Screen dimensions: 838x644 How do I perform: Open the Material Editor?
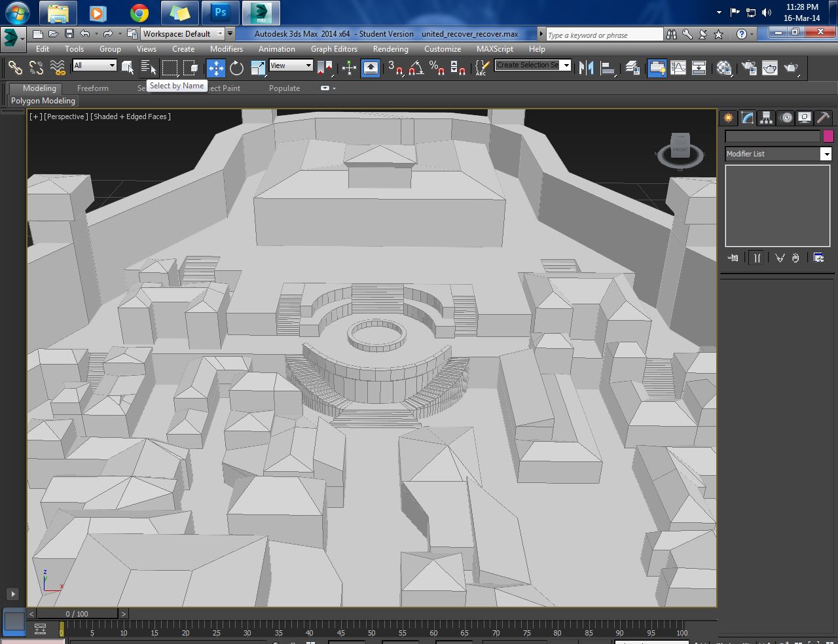tap(724, 67)
